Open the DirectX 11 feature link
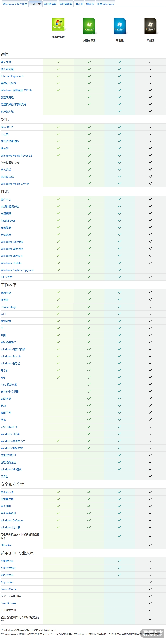This screenshot has width=166, height=644. coord(7,127)
